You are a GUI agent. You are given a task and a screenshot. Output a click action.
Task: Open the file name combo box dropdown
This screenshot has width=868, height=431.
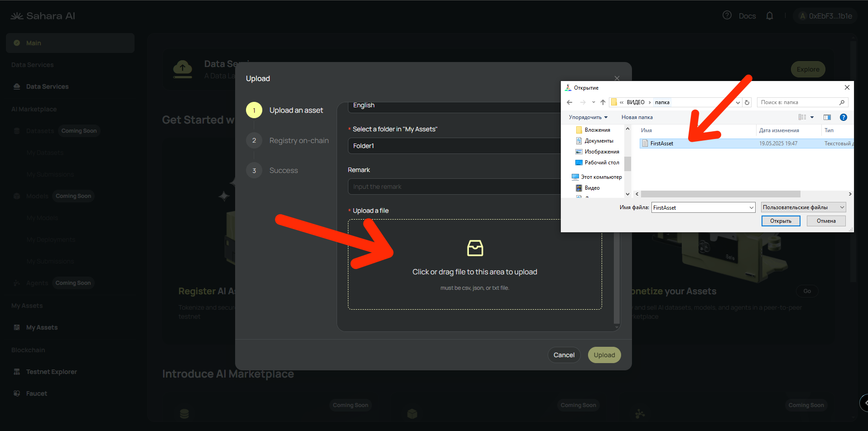point(751,207)
